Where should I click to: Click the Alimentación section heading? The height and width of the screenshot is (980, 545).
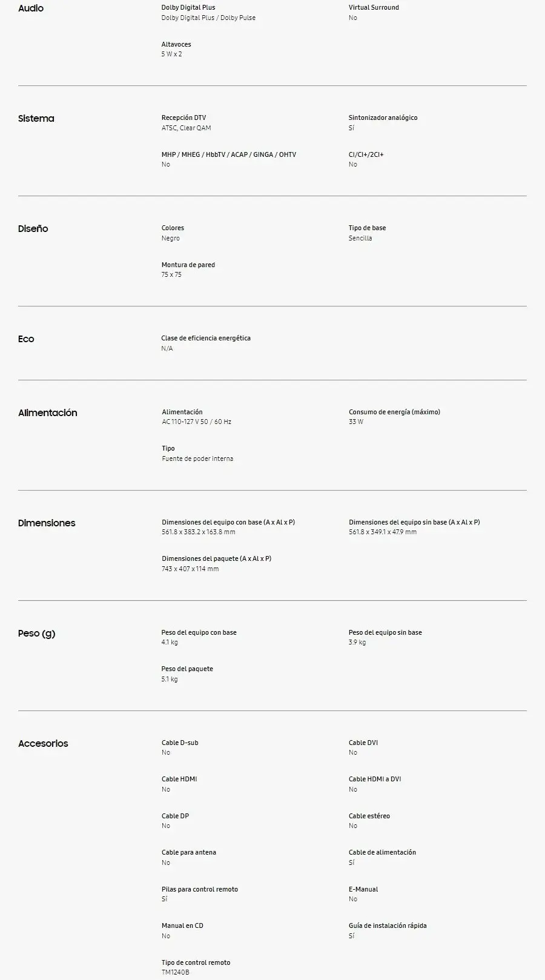click(48, 413)
